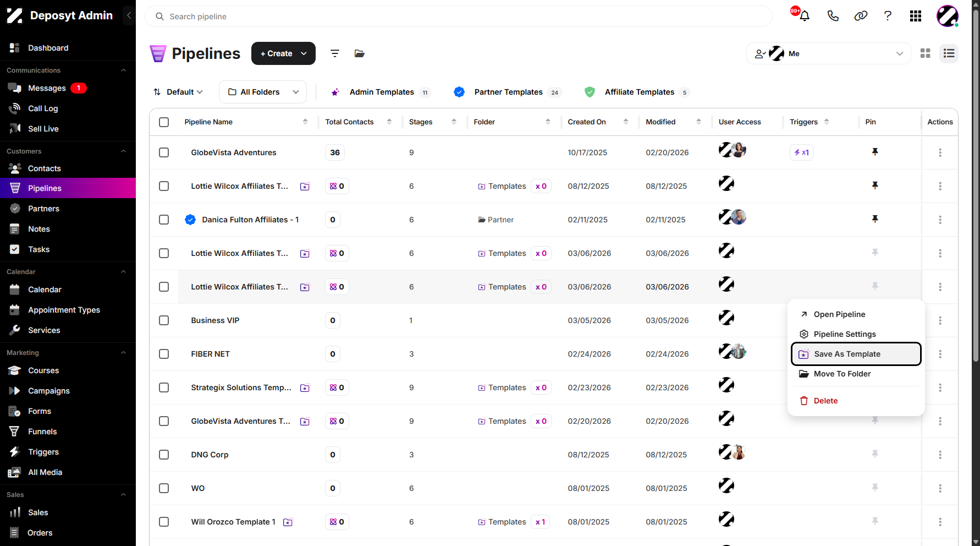Open the link icon in top bar
Screen dimensions: 980x546
coord(861,16)
